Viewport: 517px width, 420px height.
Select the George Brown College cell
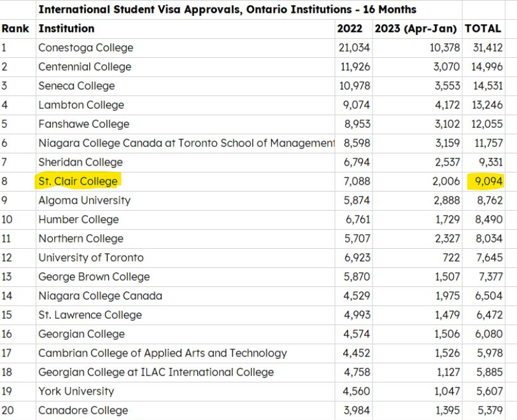(185, 277)
